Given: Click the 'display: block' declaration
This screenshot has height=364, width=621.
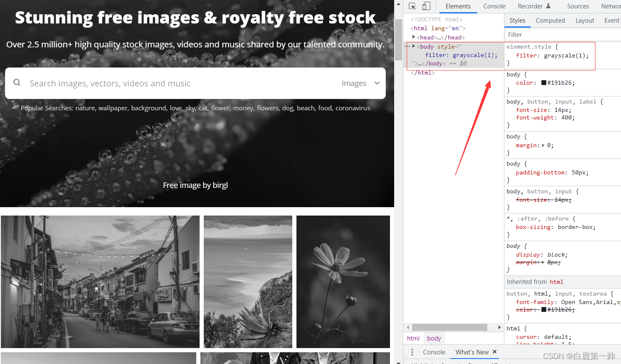Looking at the screenshot, I should 542,255.
